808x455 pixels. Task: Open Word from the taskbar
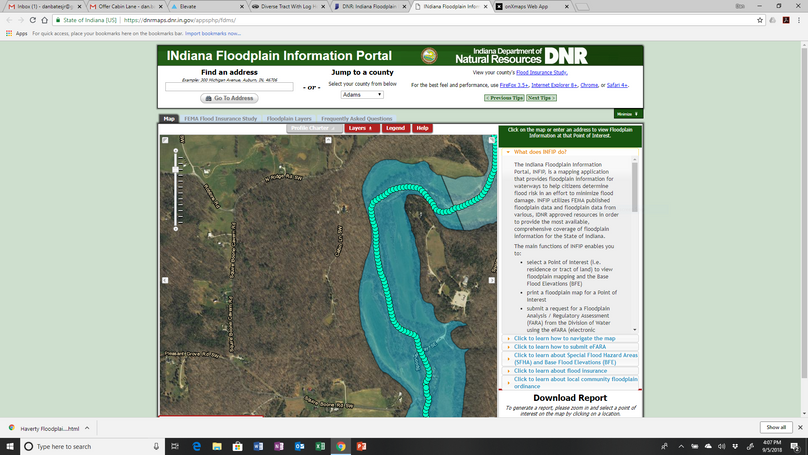click(258, 446)
